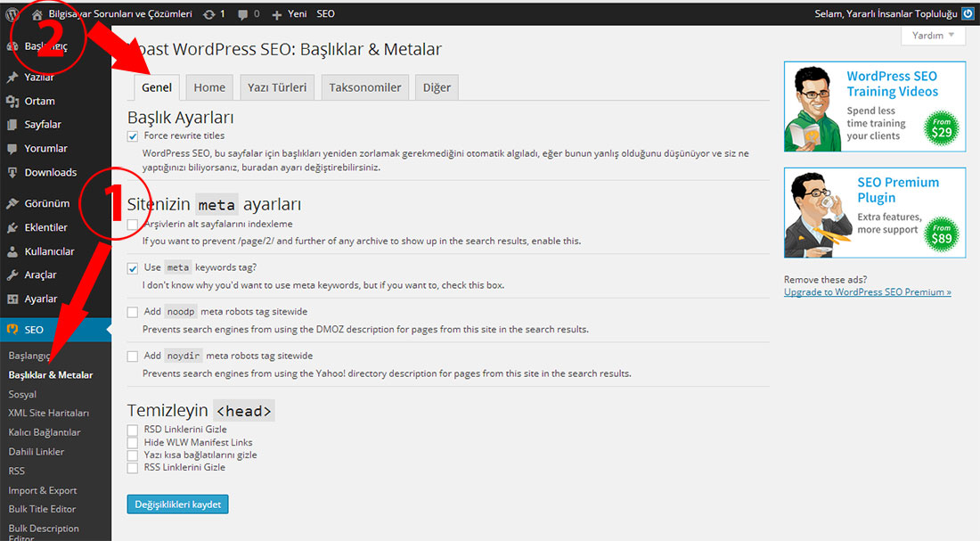Click the user avatar icon in admin bar

click(968, 13)
